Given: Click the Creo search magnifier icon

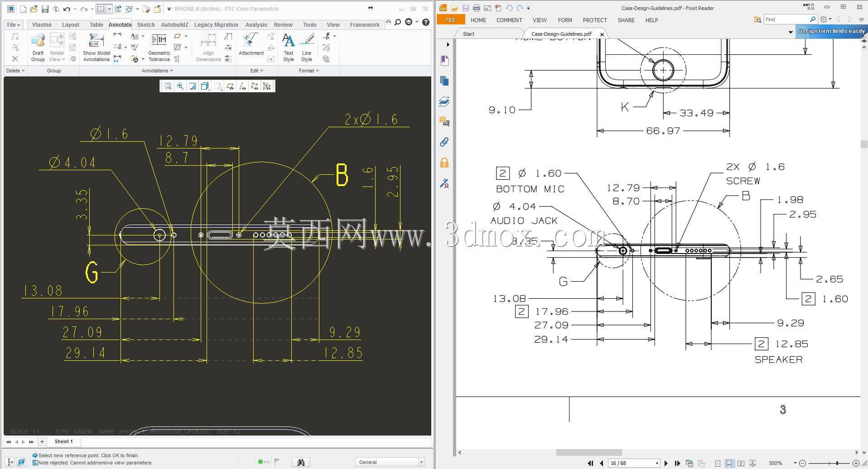Looking at the screenshot, I should pos(398,22).
